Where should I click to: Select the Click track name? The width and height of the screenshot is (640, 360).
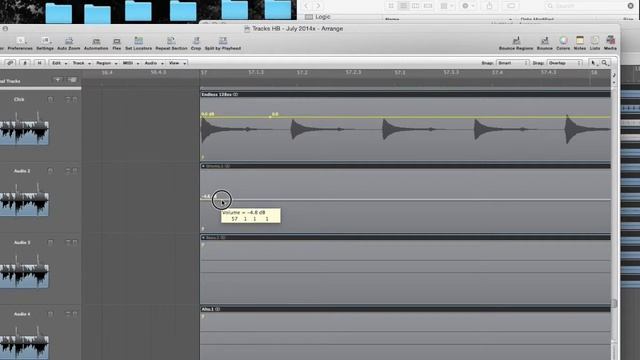click(x=19, y=100)
